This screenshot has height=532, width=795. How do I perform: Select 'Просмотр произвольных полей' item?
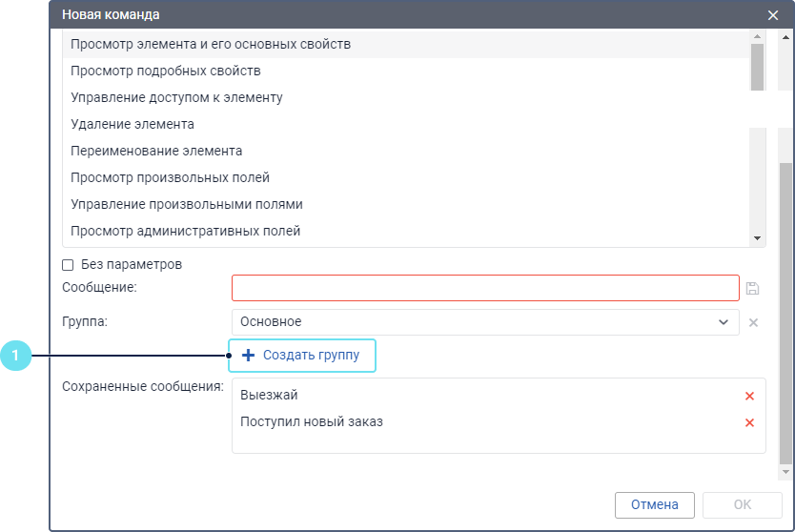[x=170, y=178]
